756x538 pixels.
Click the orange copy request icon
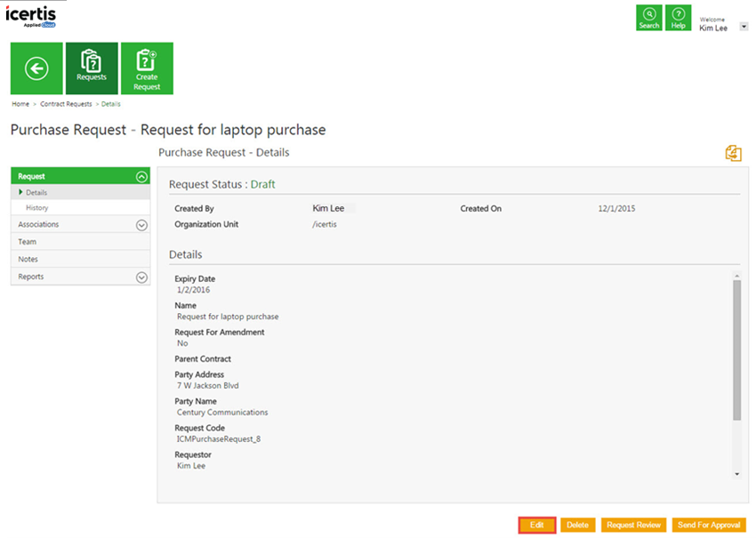pos(733,154)
